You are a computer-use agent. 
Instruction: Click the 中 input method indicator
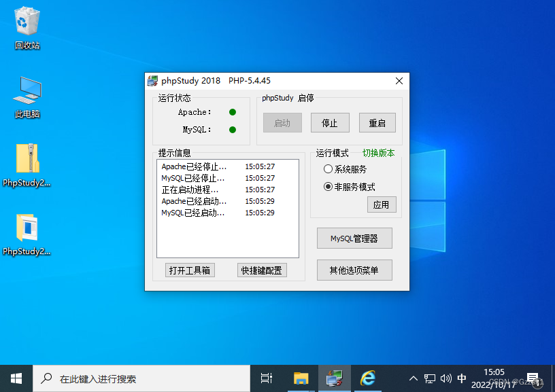(462, 378)
